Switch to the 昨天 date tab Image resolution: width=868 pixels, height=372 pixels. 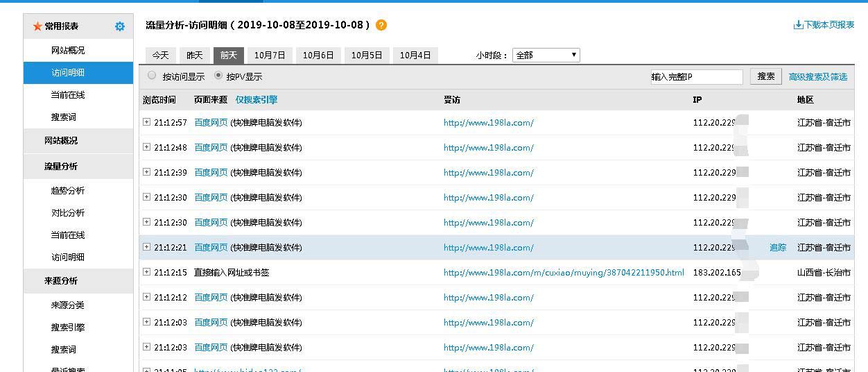click(195, 56)
